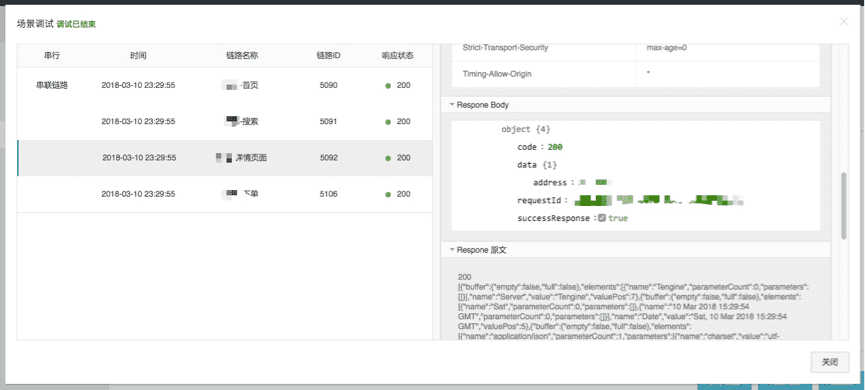Select the 首页 link row 5090

pos(225,86)
